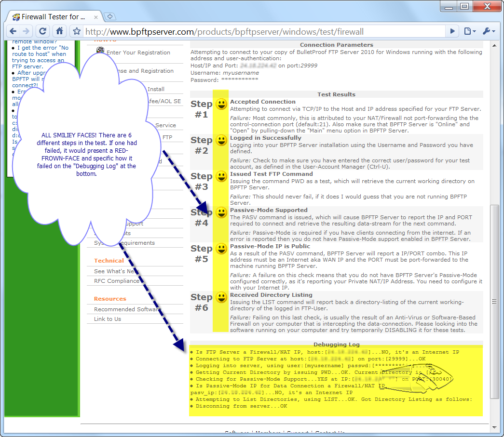Click the 'Passive-Mode Supported' step title
Screen dimensions: 504x437
(269, 210)
